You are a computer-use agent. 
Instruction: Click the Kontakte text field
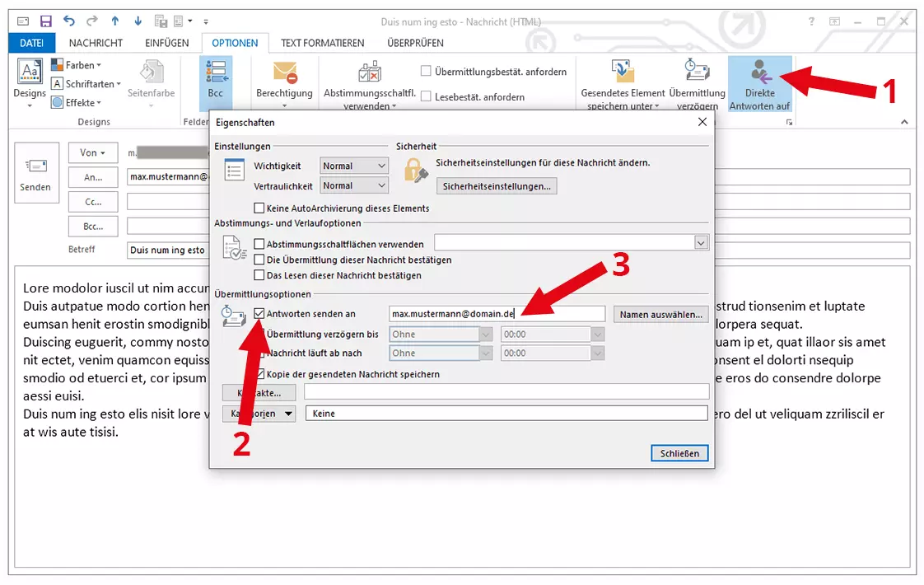pyautogui.click(x=506, y=391)
